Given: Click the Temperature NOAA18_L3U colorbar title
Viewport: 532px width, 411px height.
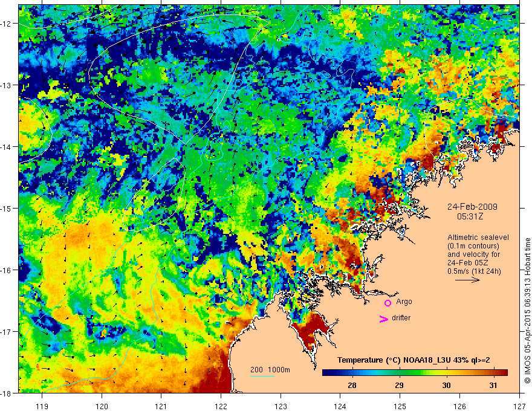Looking at the screenshot, I should pos(414,360).
